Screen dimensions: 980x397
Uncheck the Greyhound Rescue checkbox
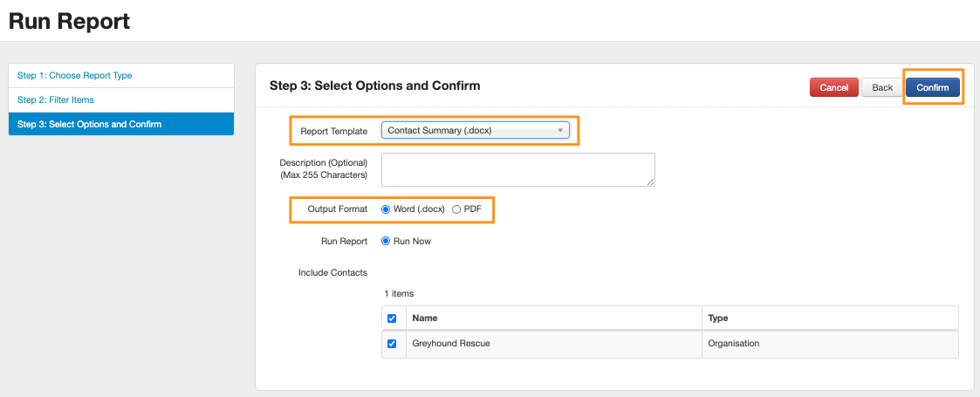[392, 344]
